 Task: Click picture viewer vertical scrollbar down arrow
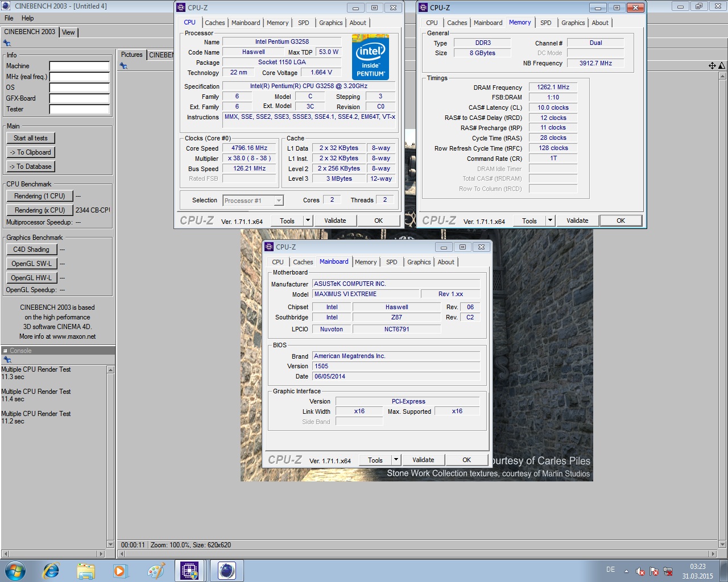[x=722, y=544]
